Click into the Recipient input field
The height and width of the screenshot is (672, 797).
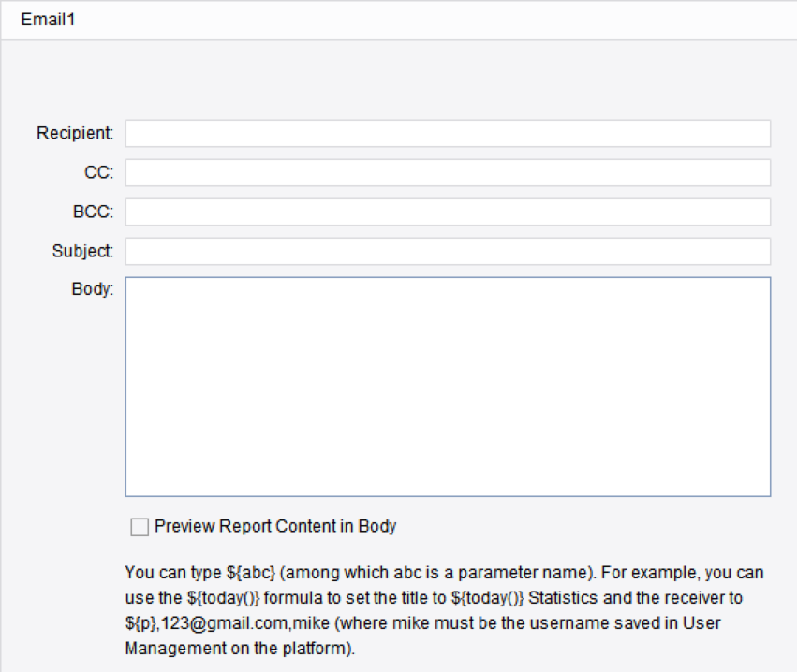point(448,133)
